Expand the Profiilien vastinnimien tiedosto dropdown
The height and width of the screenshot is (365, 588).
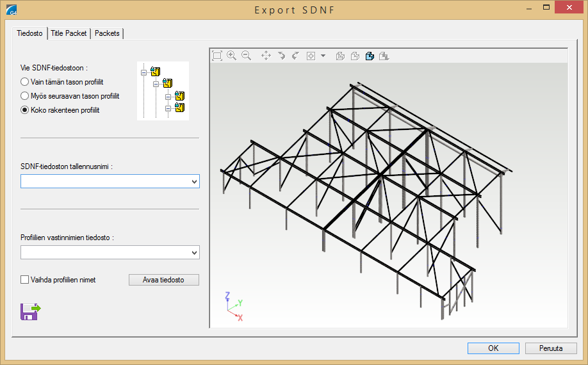coord(194,253)
